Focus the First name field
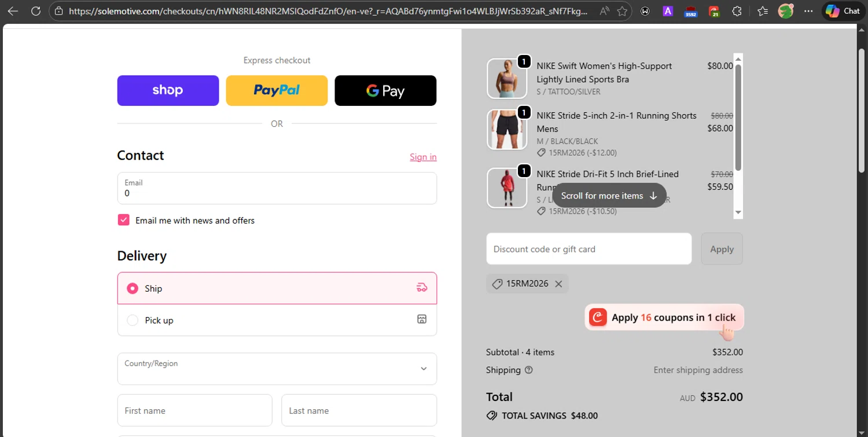The width and height of the screenshot is (868, 437). 194,410
